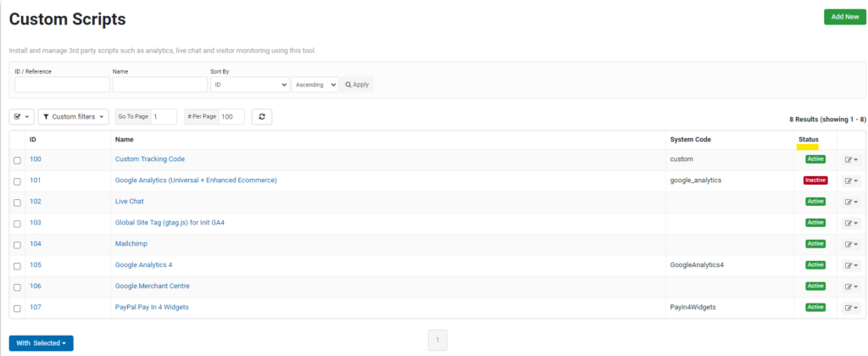Viewport: 868px width, 356px height.
Task: Expand the Custom filters dropdown
Action: [73, 117]
